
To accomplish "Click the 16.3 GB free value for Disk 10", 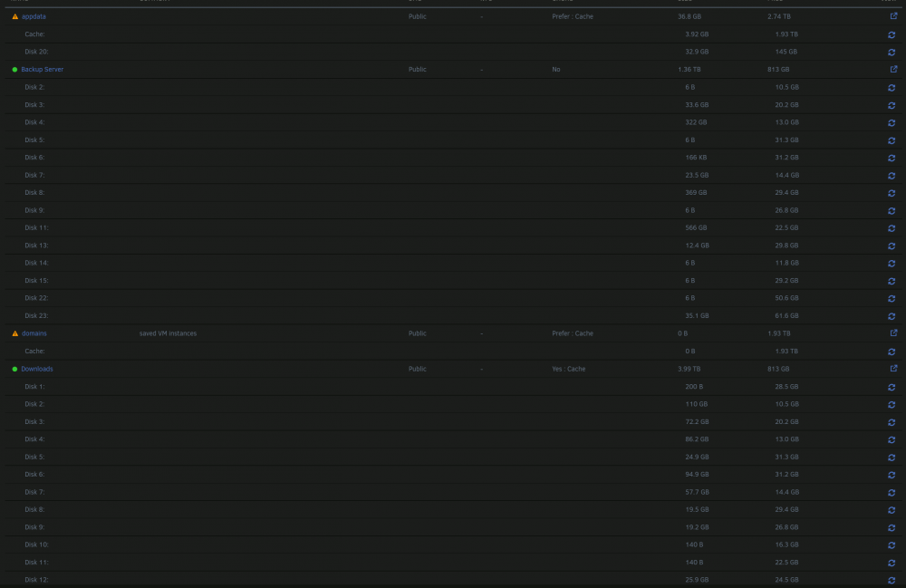I will pos(786,545).
